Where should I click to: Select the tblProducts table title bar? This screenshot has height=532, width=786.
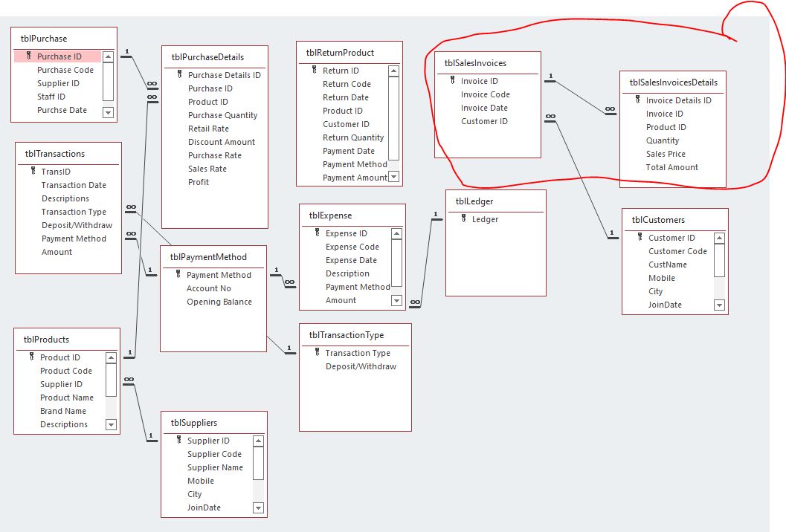click(x=67, y=340)
